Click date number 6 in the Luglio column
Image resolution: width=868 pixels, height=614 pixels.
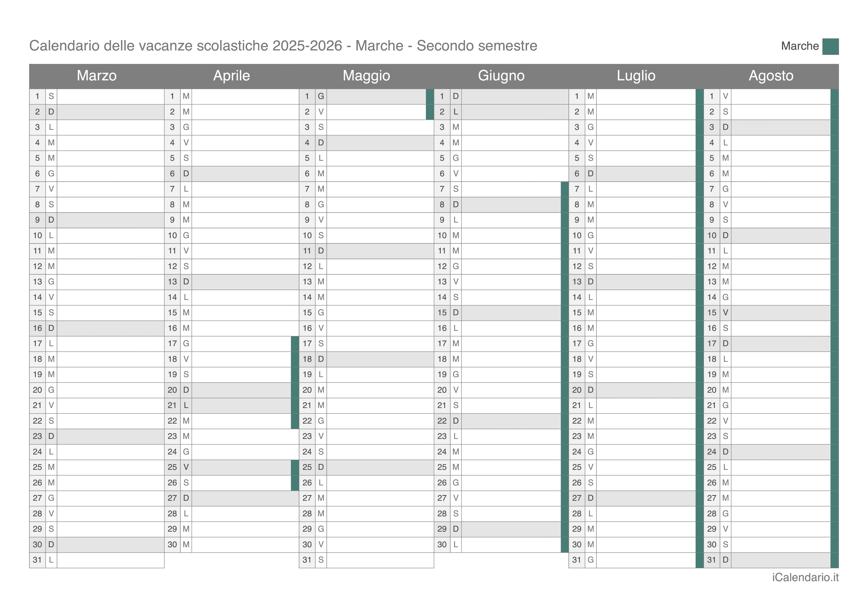(x=577, y=174)
